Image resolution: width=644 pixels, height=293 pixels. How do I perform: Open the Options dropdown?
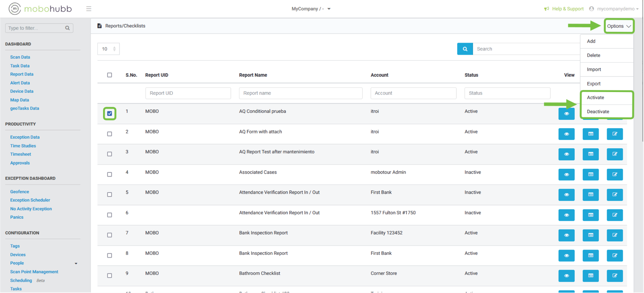619,26
